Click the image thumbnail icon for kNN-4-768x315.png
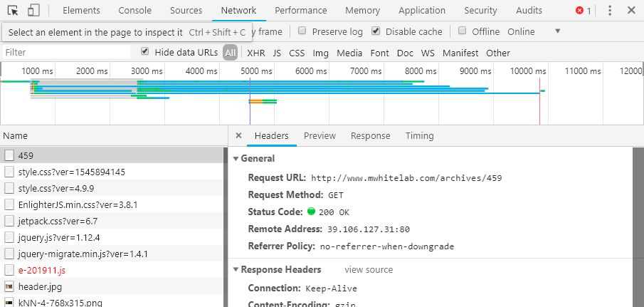This screenshot has width=644, height=307. [x=9, y=303]
